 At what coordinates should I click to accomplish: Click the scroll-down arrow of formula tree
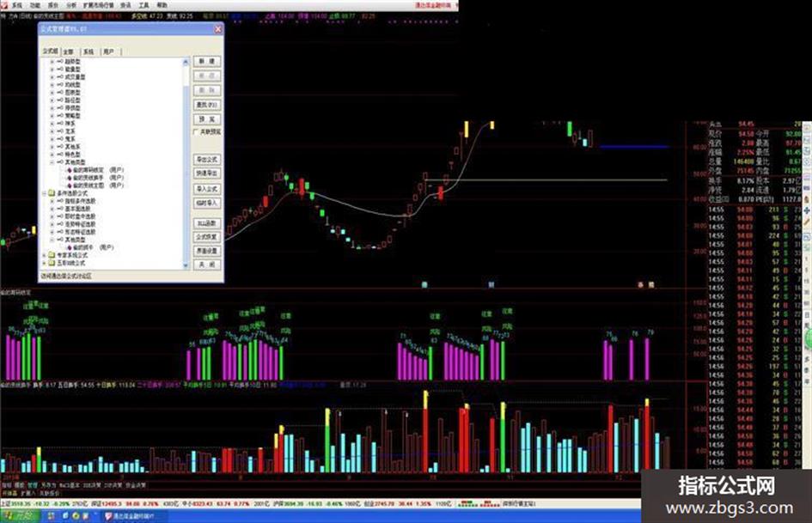point(186,265)
